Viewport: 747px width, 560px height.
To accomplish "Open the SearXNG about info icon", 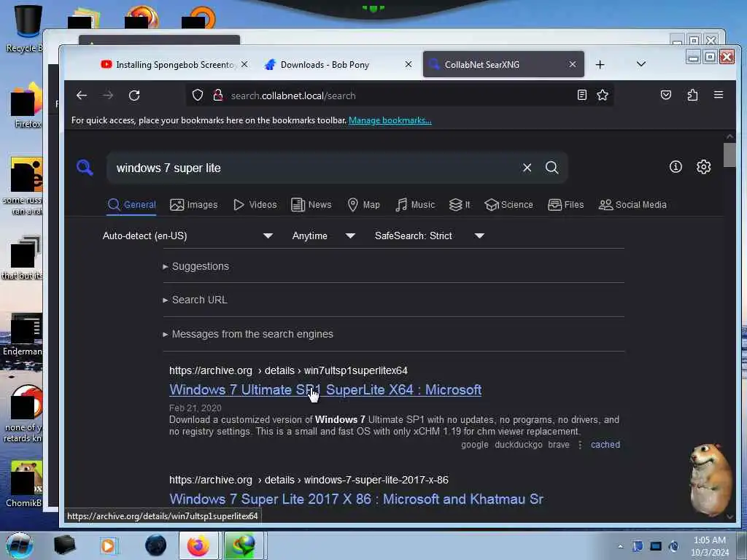I will (x=676, y=167).
